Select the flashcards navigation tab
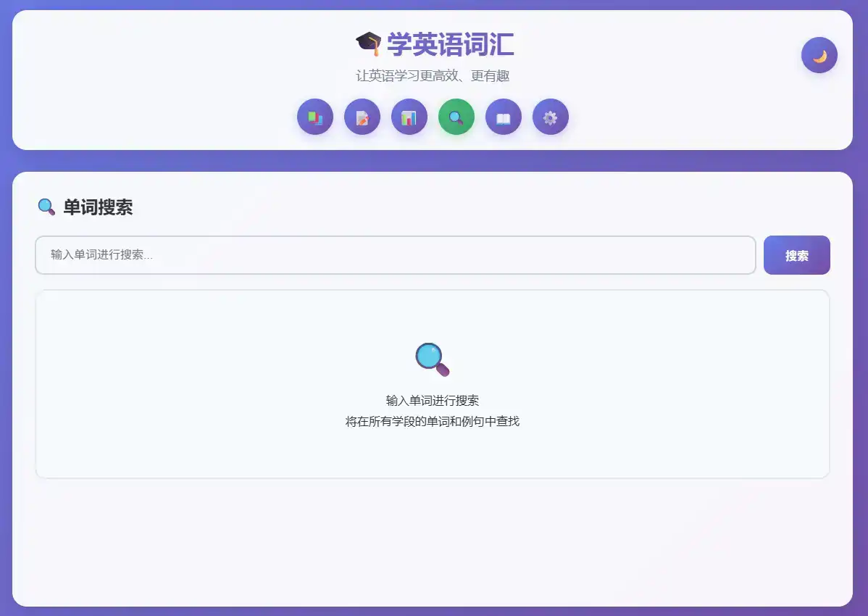This screenshot has width=868, height=616. pyautogui.click(x=314, y=117)
